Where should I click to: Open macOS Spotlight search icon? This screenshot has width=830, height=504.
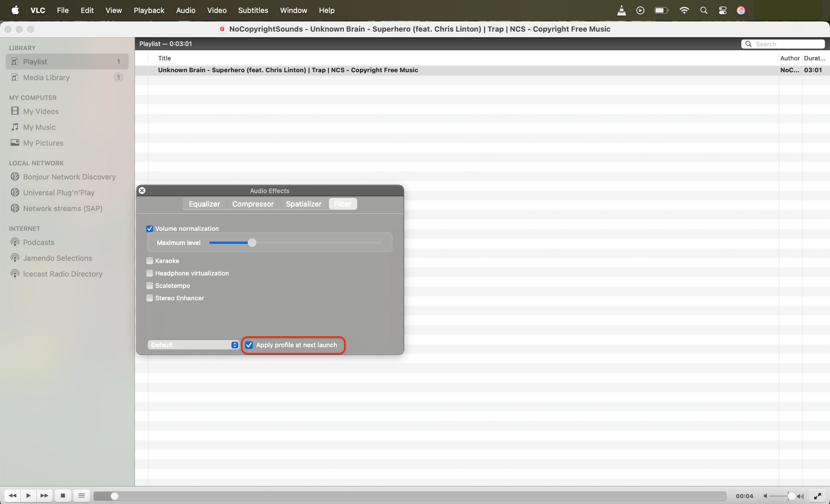(x=704, y=11)
